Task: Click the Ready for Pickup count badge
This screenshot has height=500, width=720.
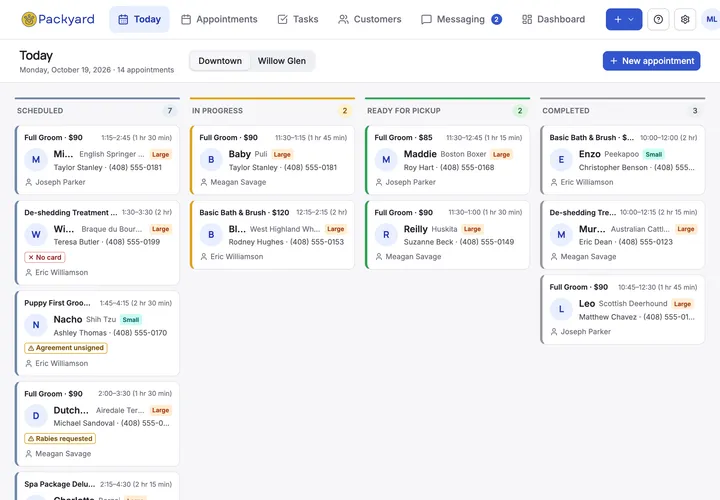Action: pos(520,111)
